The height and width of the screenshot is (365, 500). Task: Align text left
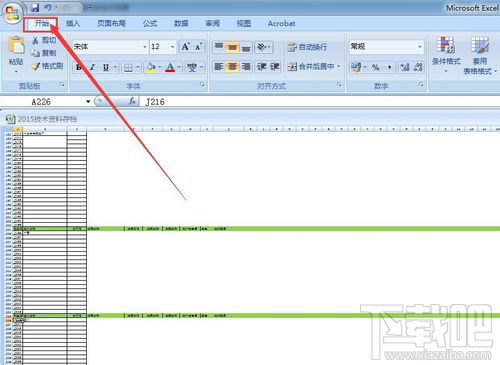[219, 67]
